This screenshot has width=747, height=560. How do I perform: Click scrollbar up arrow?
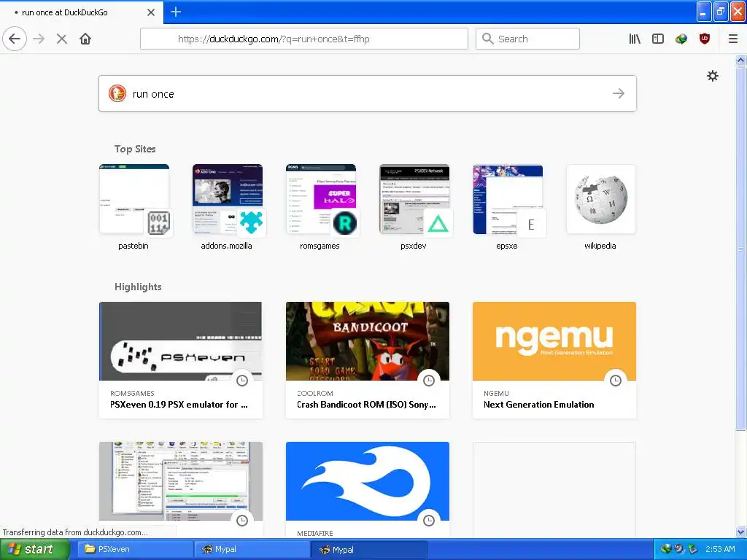point(740,60)
